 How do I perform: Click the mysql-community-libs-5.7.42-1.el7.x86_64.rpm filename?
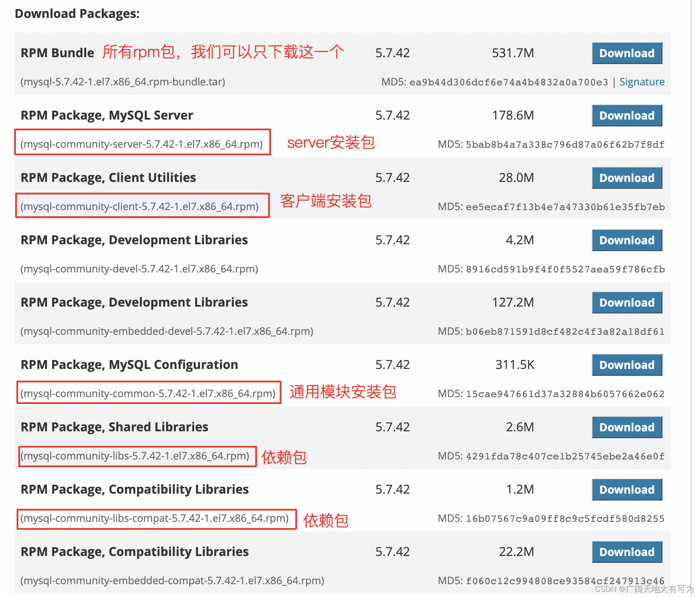coord(135,456)
